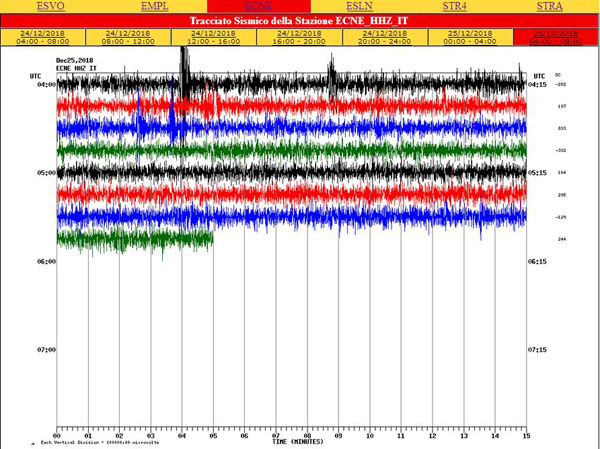The width and height of the screenshot is (600, 449).
Task: Click the 06:15 label on right axis
Action: point(537,262)
